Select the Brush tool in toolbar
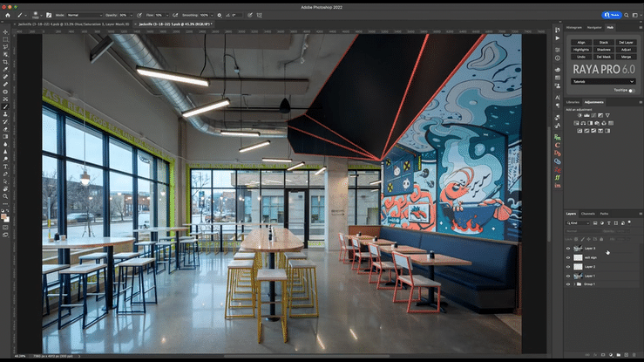The image size is (644, 362). pyautogui.click(x=5, y=106)
